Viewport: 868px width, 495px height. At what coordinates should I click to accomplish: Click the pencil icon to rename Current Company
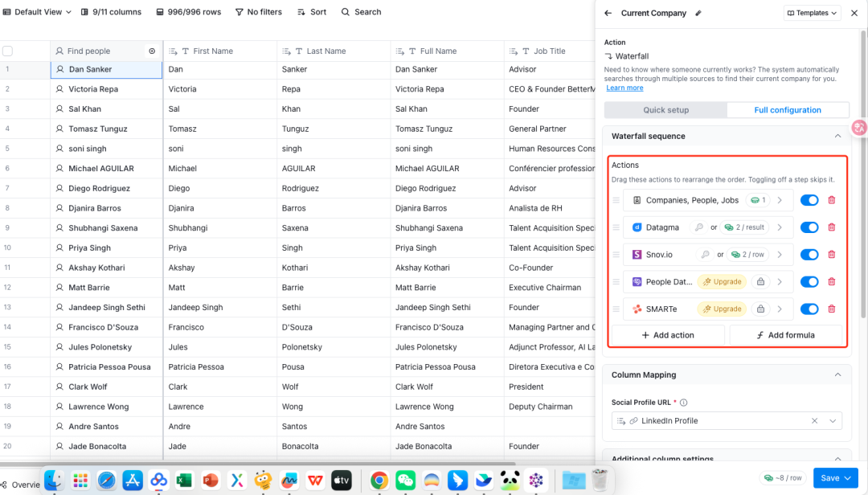tap(698, 14)
